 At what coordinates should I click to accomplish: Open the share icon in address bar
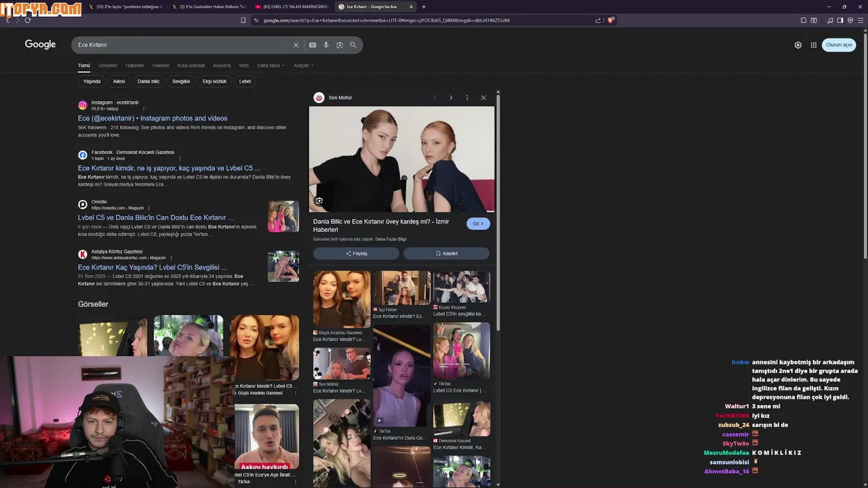tap(598, 20)
